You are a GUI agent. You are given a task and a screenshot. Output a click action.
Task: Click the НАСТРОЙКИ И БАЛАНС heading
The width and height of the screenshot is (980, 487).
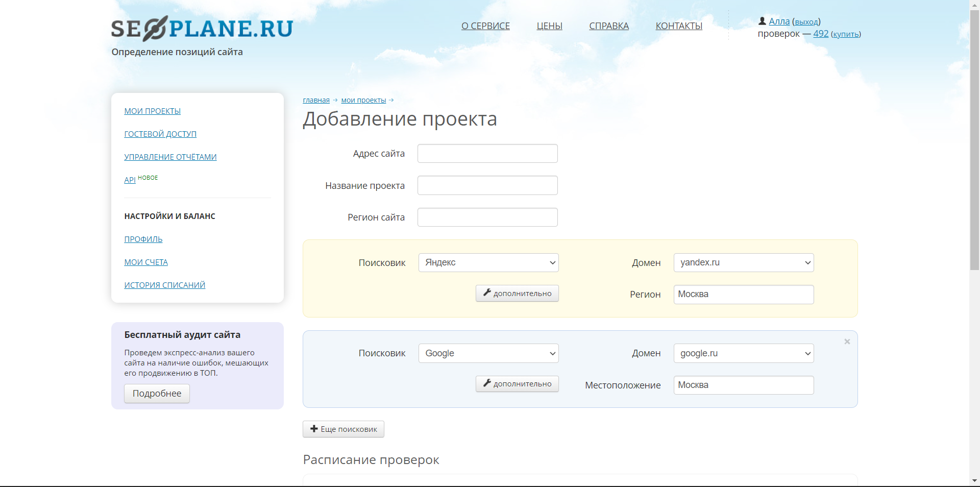169,216
